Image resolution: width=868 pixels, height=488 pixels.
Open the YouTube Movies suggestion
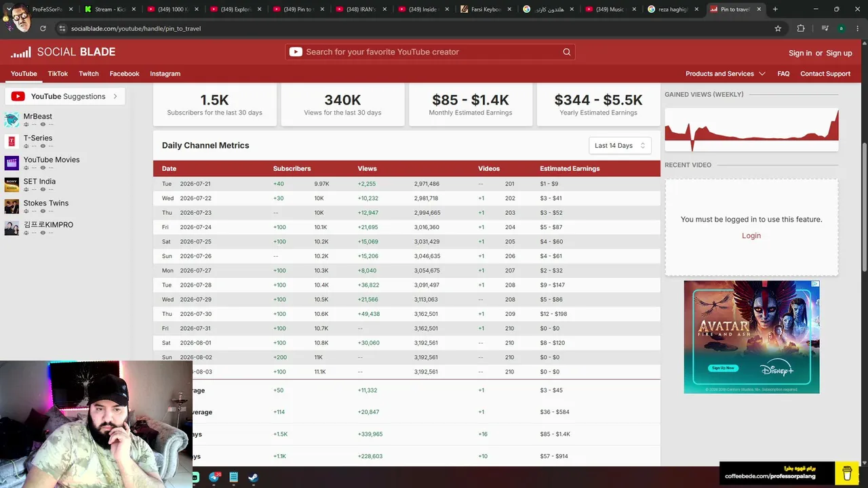52,160
